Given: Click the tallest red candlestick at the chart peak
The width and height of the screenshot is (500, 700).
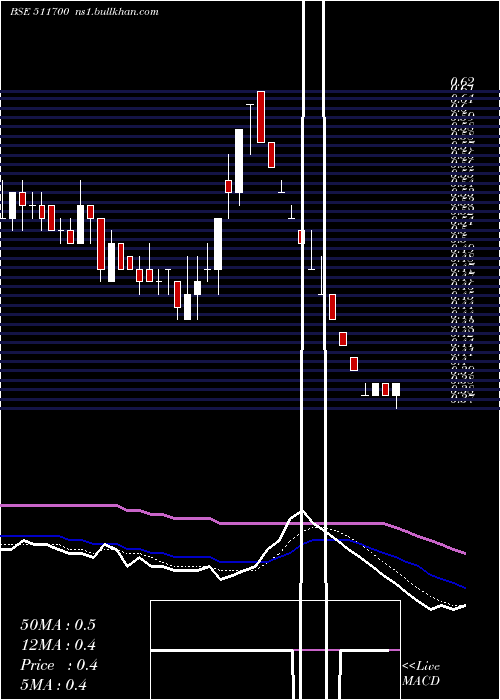Looking at the screenshot, I should pos(261,117).
